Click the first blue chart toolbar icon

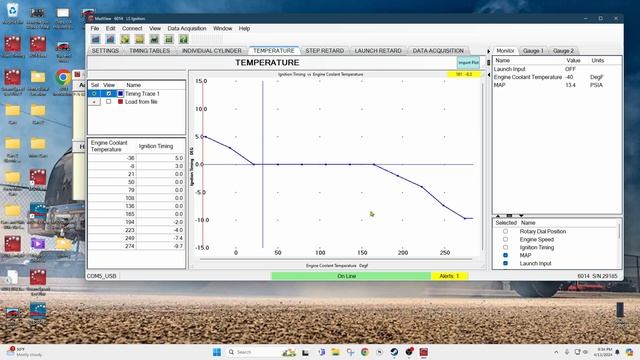click(96, 39)
